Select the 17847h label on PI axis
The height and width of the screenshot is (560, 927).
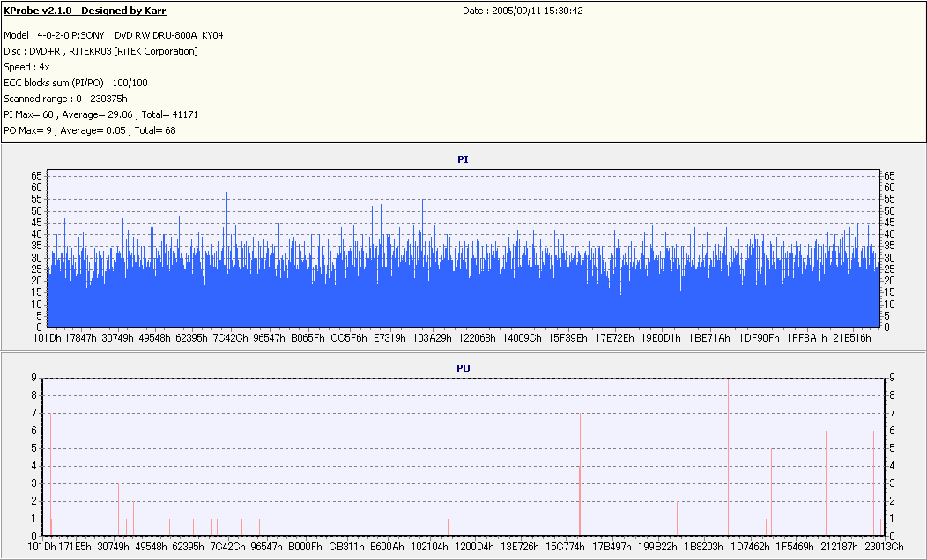click(80, 338)
